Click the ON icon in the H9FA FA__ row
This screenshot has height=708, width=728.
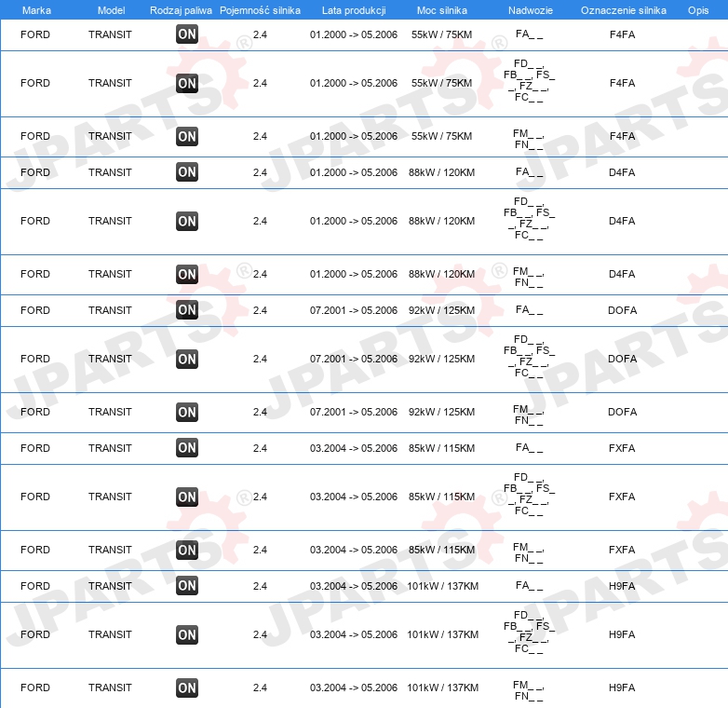point(187,586)
